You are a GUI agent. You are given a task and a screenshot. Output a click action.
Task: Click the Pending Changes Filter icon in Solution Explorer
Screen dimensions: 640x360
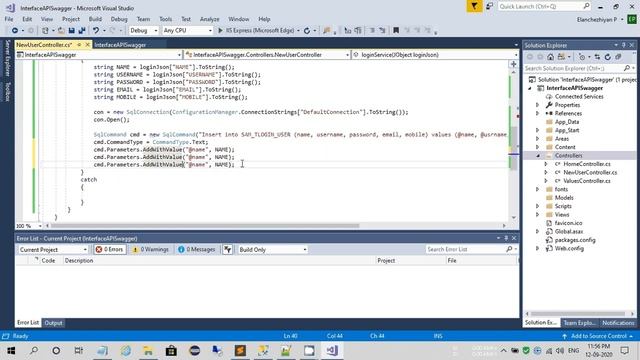click(x=582, y=57)
